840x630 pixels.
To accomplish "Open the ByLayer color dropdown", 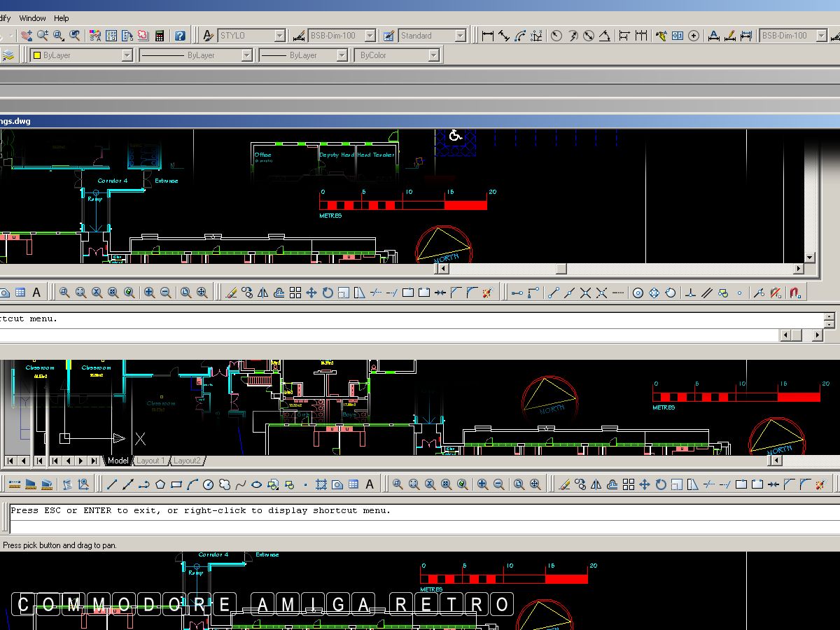I will point(127,55).
